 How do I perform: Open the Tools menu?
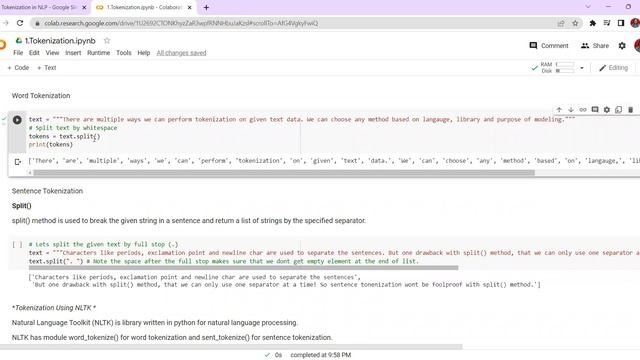click(x=124, y=53)
